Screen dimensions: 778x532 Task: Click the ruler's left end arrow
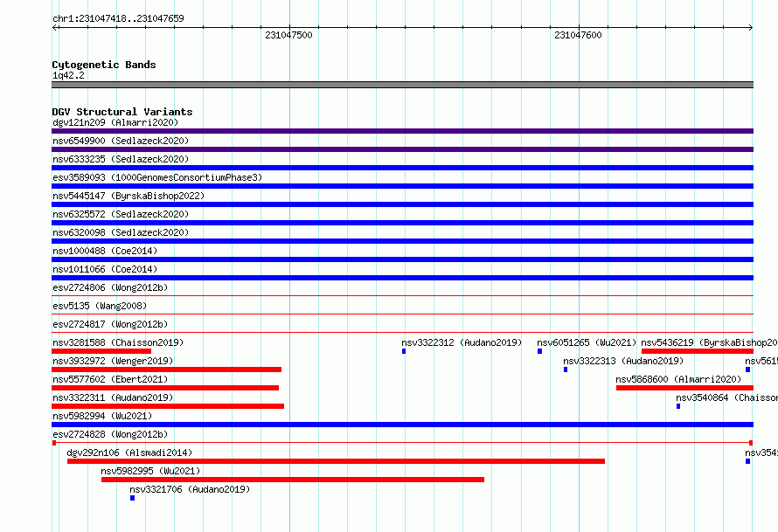[x=54, y=27]
